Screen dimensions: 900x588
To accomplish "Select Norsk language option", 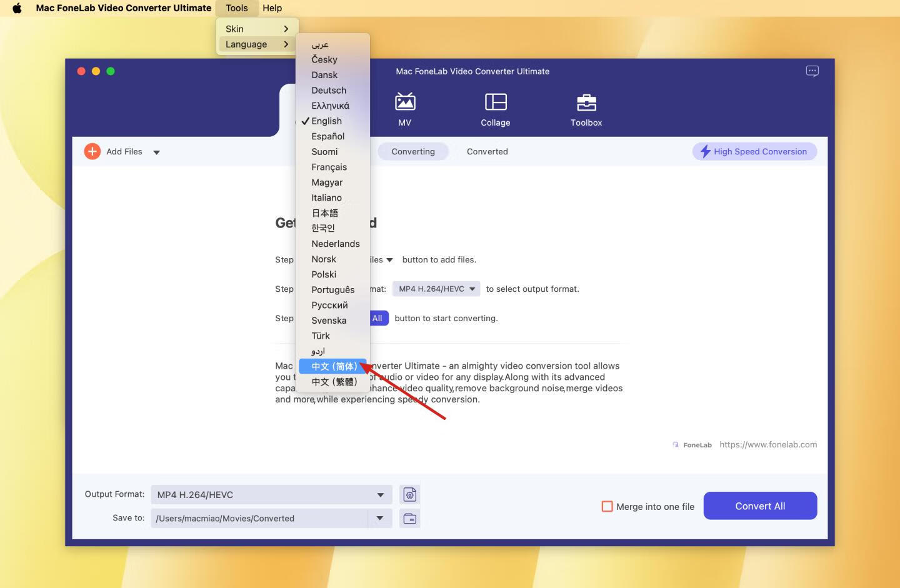I will click(332, 259).
